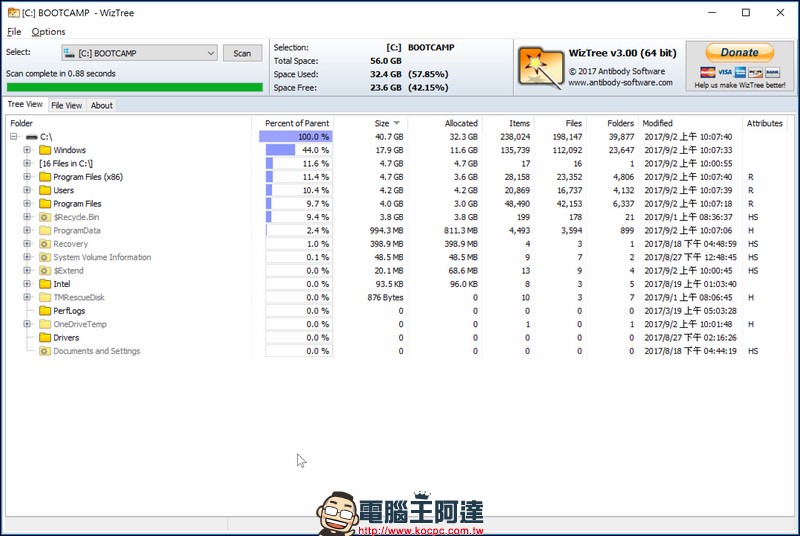Expand the Windows folder node
800x536 pixels.
point(27,150)
